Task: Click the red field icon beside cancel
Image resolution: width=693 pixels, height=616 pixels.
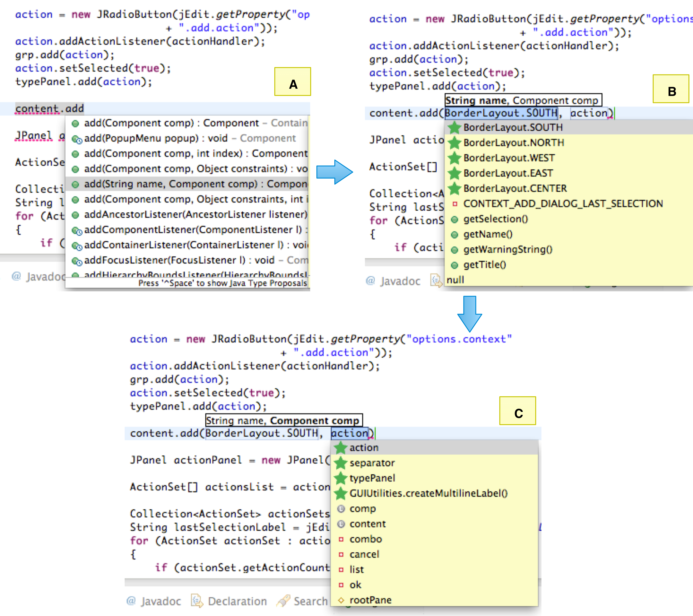Action: 341,555
